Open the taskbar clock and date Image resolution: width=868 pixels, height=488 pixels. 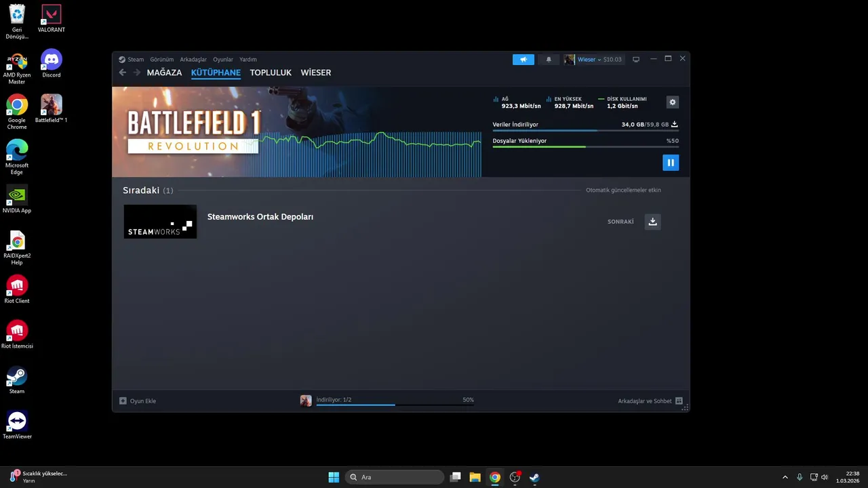tap(849, 477)
